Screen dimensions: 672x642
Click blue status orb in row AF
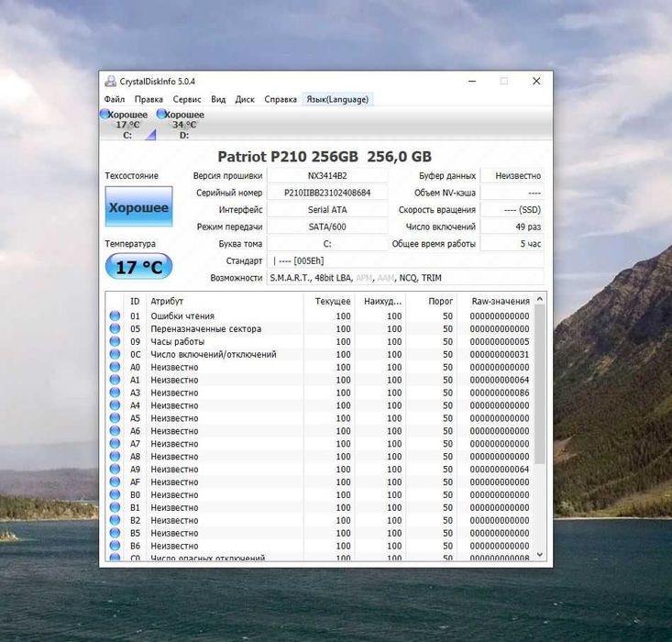(115, 482)
